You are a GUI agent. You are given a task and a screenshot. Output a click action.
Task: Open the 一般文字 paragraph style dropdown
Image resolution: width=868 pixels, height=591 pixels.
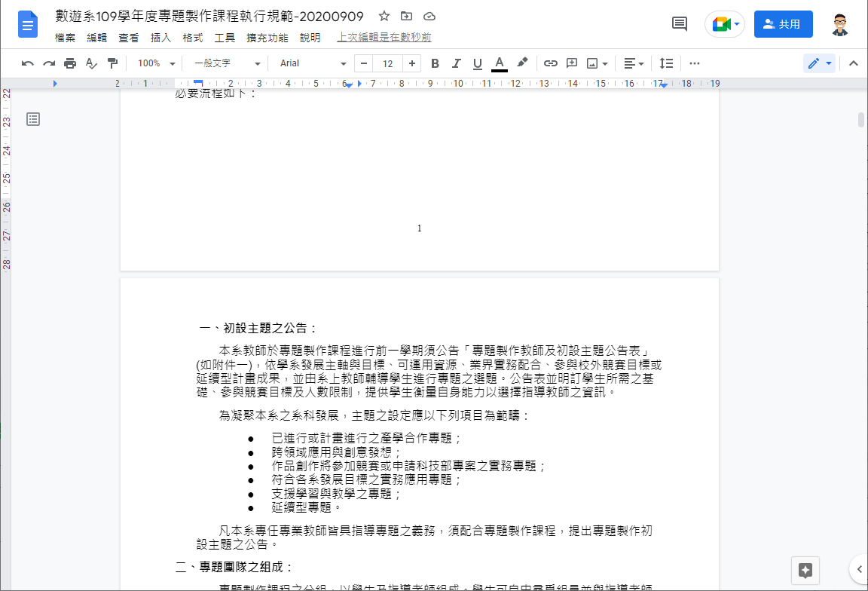pos(227,63)
